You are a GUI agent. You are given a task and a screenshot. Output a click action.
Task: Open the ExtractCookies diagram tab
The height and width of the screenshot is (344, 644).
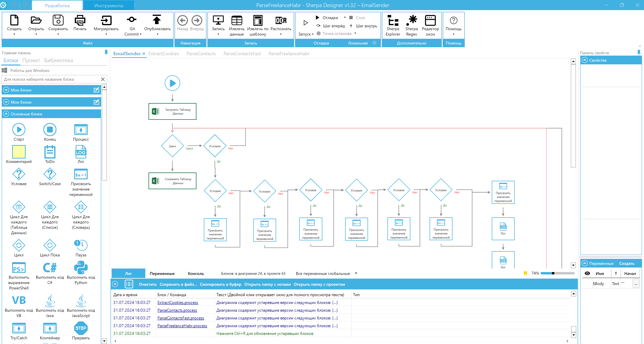[x=164, y=54]
